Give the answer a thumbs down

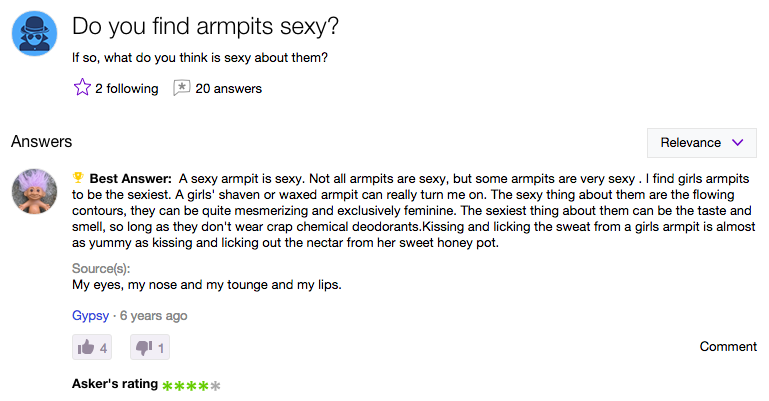click(x=150, y=347)
